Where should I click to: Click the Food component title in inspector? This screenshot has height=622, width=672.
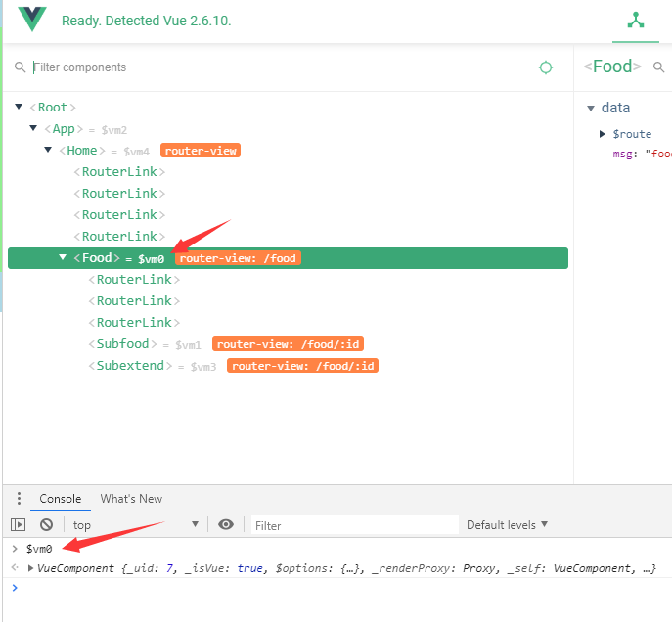tap(612, 67)
